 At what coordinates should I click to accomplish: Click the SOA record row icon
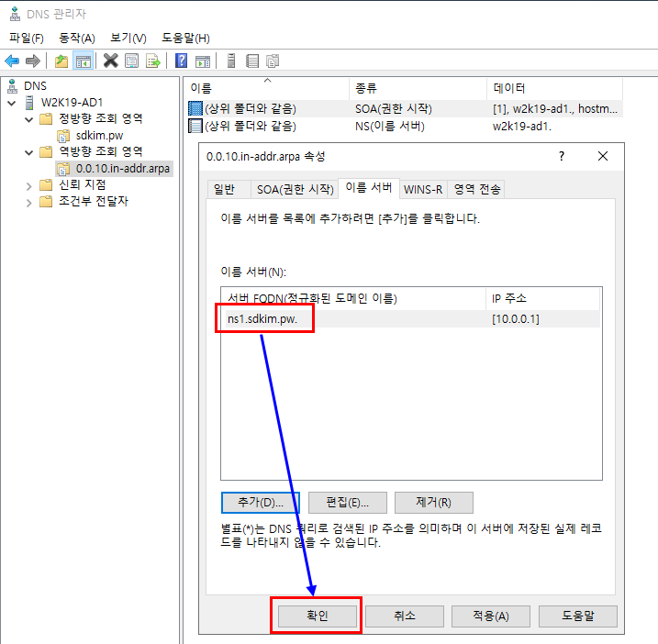[195, 108]
